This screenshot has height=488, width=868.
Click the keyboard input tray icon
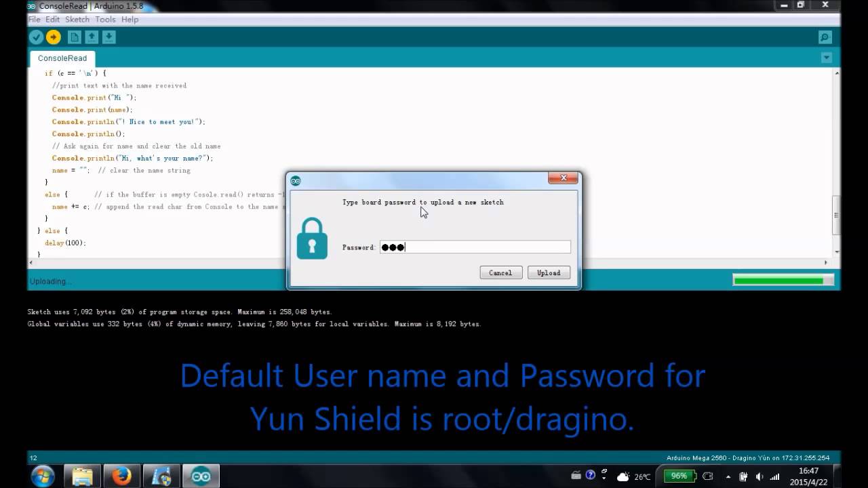tap(576, 475)
